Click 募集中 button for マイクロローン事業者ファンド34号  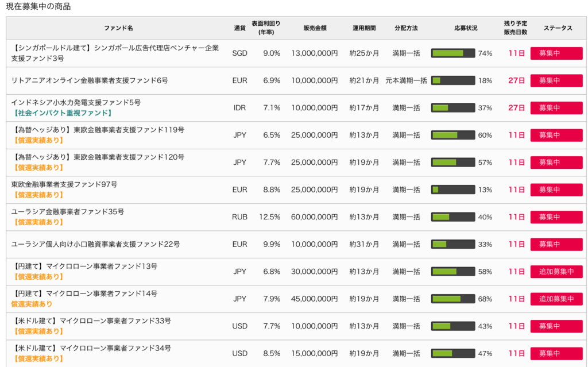tap(556, 353)
